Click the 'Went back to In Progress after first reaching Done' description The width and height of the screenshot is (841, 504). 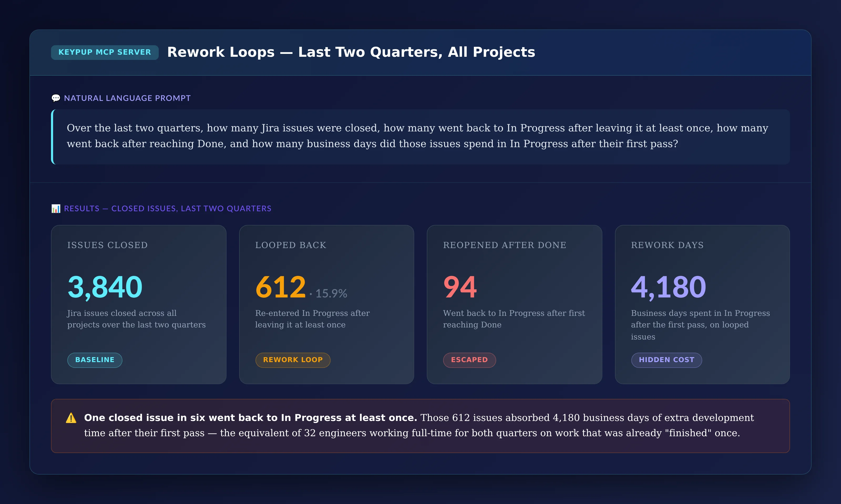[514, 319]
